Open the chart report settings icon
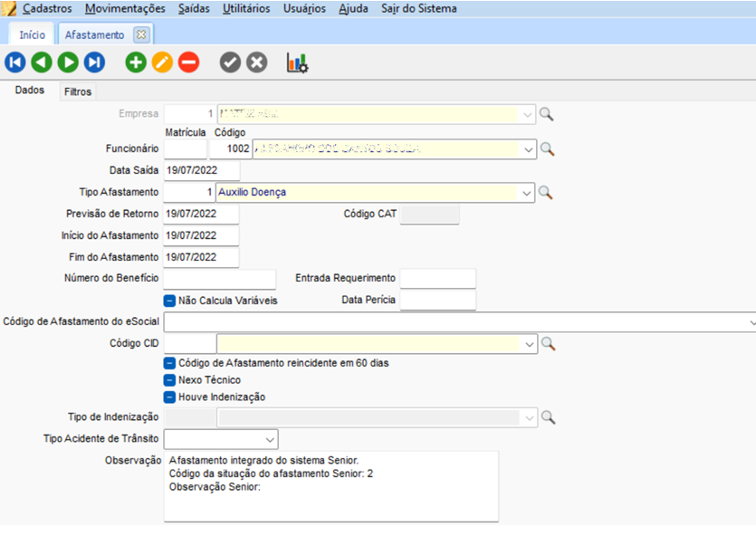The height and width of the screenshot is (536, 756). 297,62
